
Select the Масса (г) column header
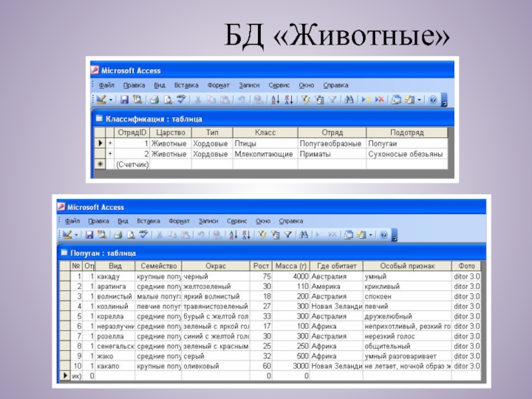[x=291, y=265]
